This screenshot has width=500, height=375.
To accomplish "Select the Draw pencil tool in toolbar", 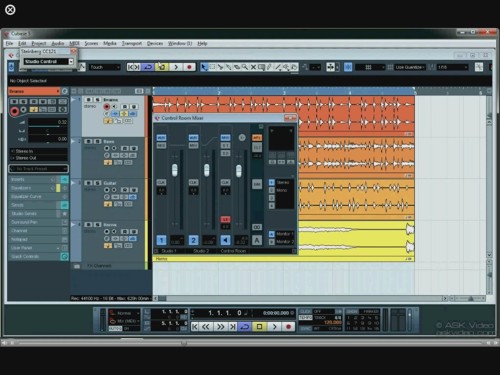I will pyautogui.click(x=270, y=67).
